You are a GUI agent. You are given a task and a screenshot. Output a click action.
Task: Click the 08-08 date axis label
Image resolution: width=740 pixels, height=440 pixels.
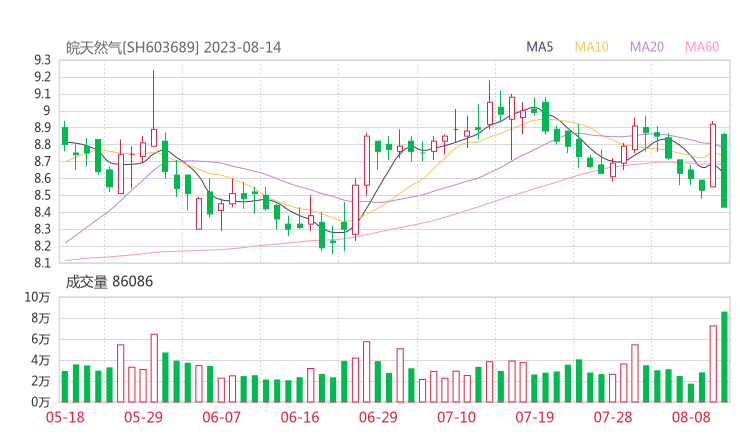[691, 417]
